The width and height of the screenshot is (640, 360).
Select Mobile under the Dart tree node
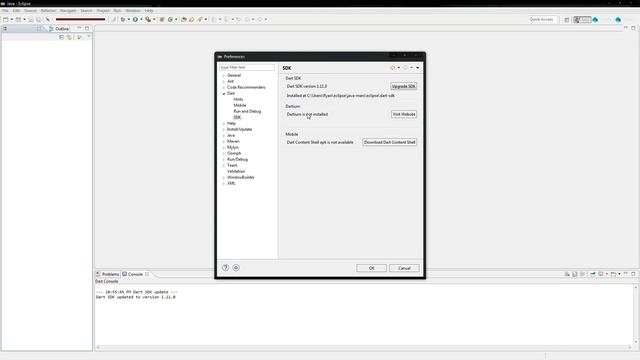(240, 105)
